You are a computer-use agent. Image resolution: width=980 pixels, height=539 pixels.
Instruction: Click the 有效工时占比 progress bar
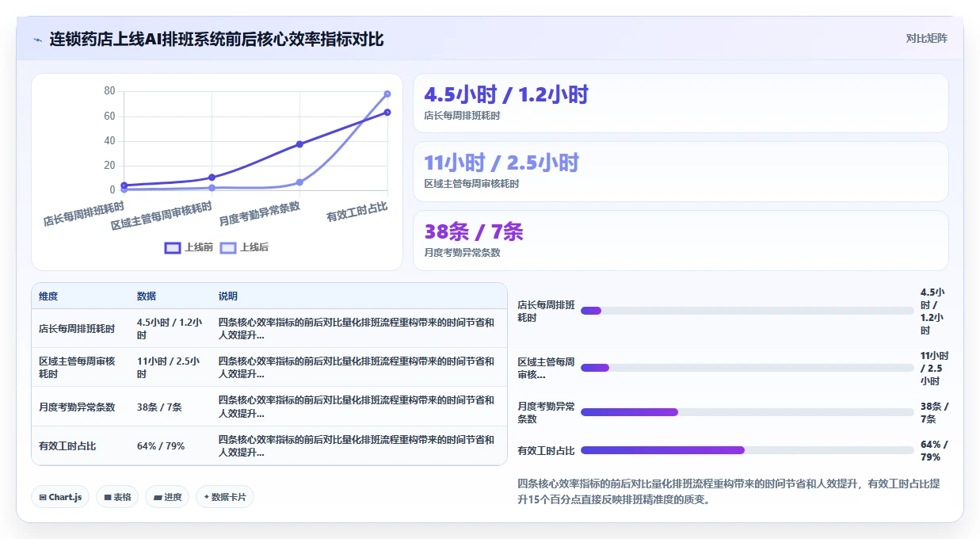point(747,450)
